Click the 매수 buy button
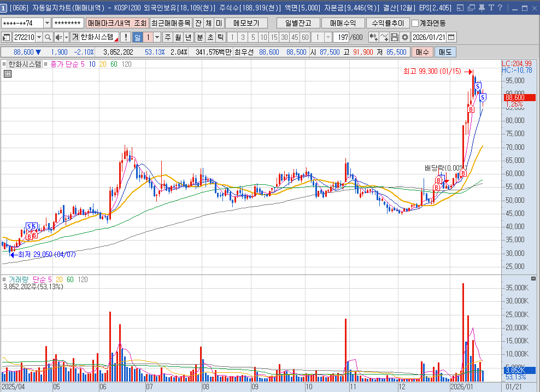The image size is (540, 392). [x=421, y=52]
